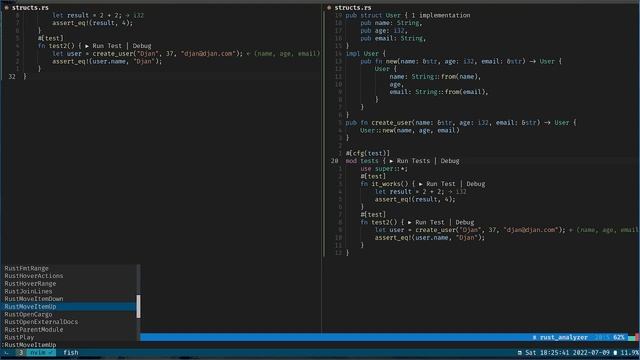Click the 'User::new(name, age, email)' call

[409, 131]
